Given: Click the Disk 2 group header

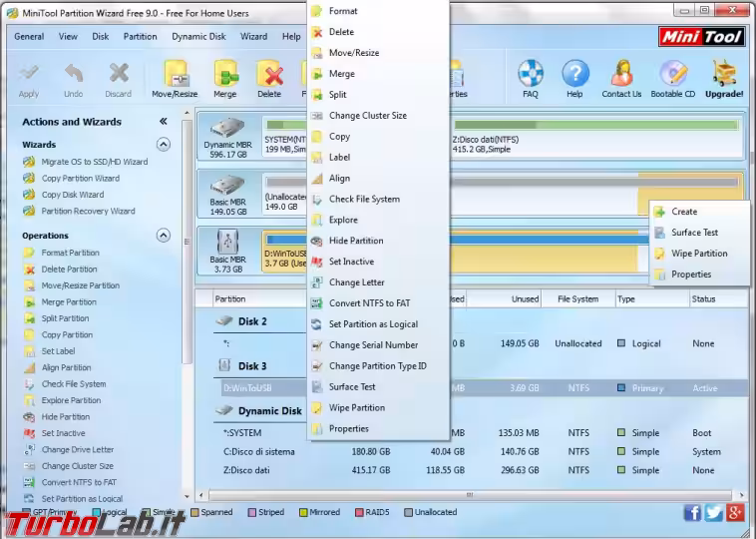Looking at the screenshot, I should point(241,321).
